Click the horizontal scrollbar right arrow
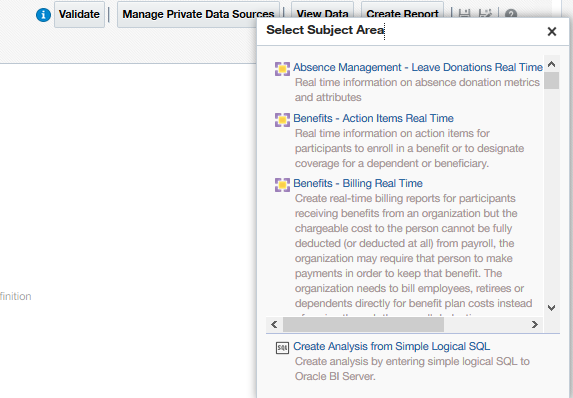Viewport: 573px width, 398px height. point(535,324)
